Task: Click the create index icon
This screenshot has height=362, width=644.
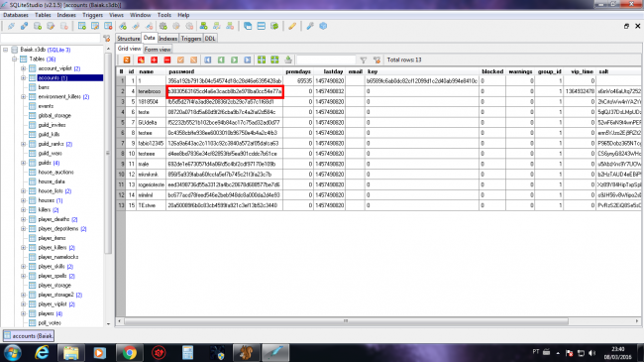Action: (x=123, y=26)
